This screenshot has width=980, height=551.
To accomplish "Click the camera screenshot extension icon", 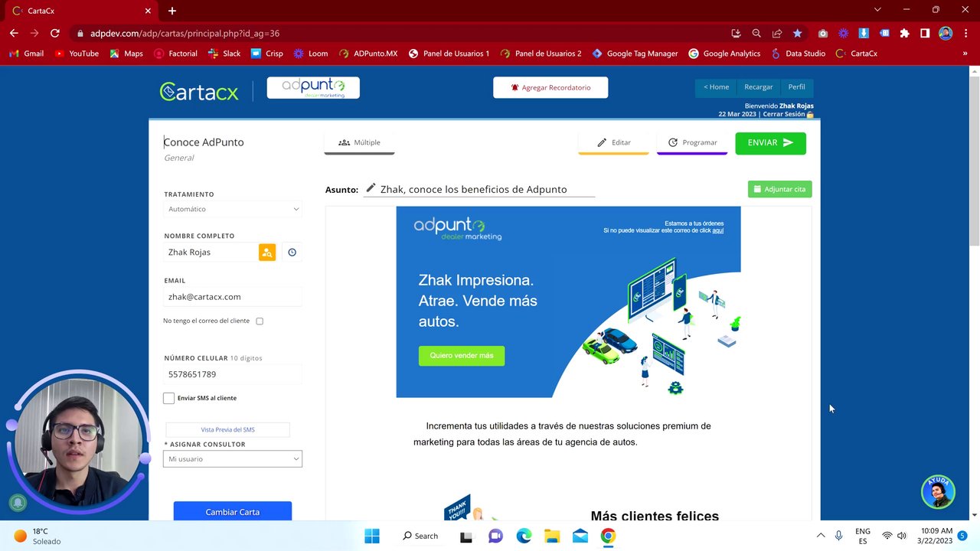I will coord(822,34).
